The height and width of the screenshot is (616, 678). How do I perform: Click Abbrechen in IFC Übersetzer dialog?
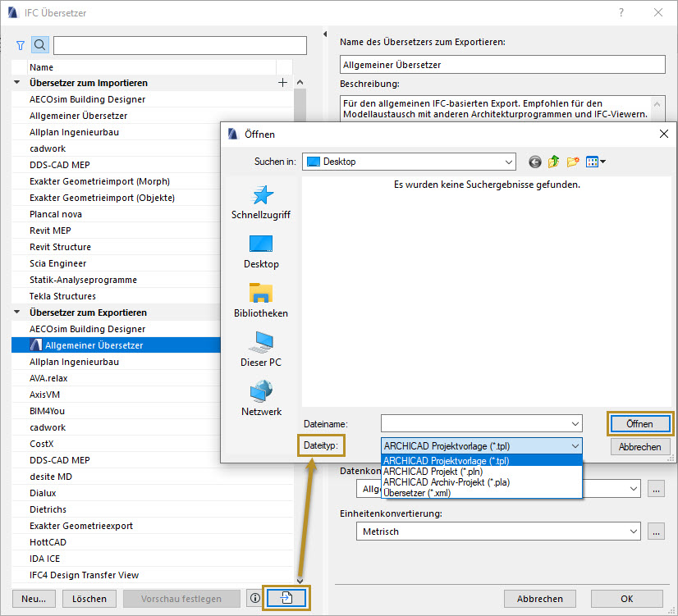539,599
